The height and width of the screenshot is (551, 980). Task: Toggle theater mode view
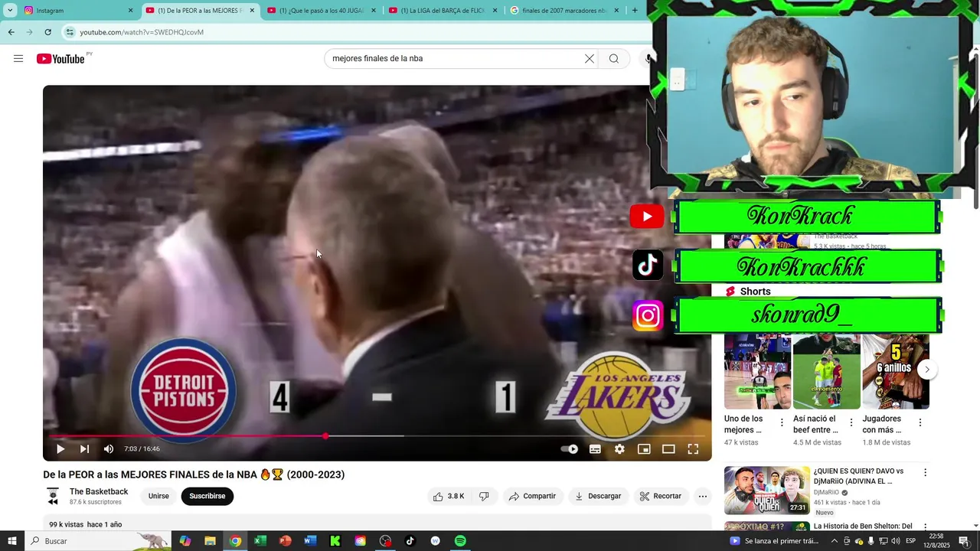click(x=668, y=449)
